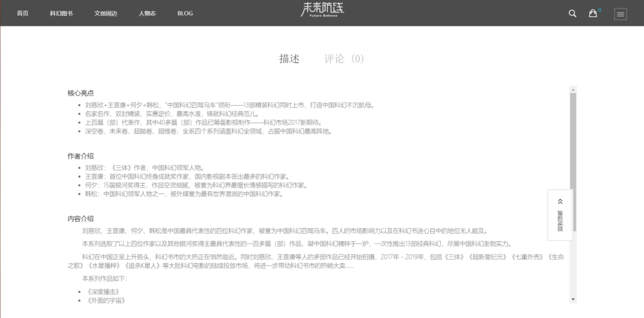Switch to the 描述 tab
This screenshot has width=644, height=318.
pyautogui.click(x=289, y=59)
